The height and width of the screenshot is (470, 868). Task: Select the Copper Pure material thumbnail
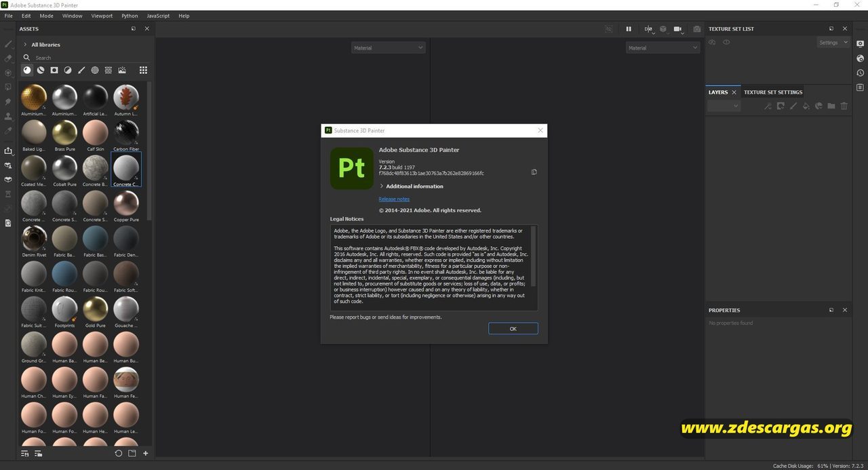pyautogui.click(x=126, y=203)
